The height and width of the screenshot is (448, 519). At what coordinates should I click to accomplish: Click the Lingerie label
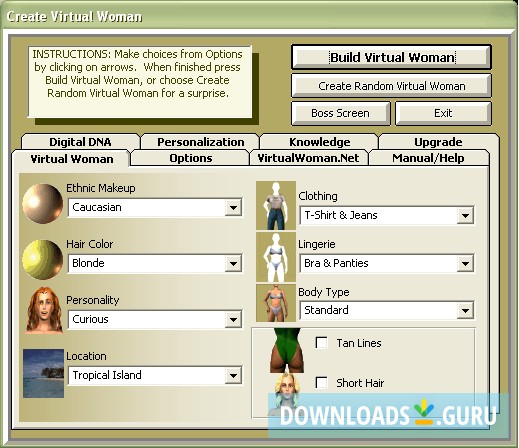coord(317,244)
